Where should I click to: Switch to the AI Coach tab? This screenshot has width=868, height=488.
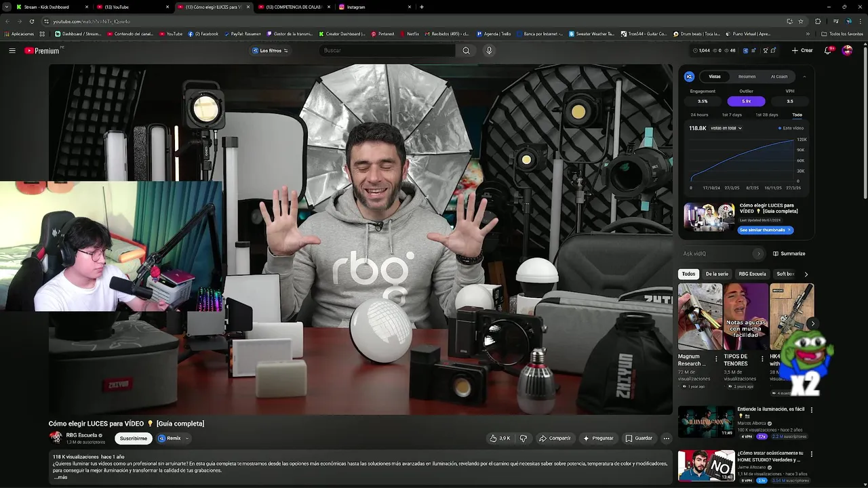(779, 77)
